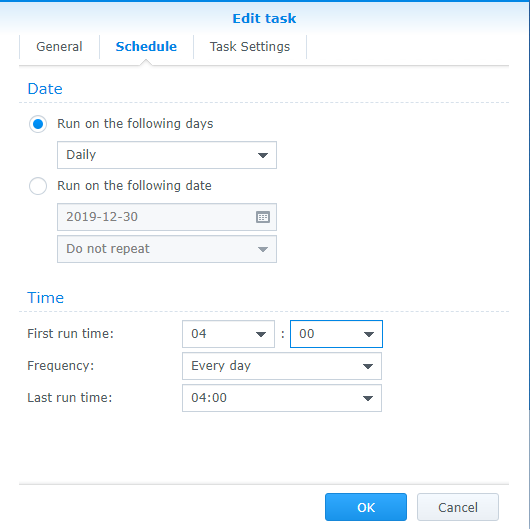Open the First run time minutes field

pos(336,334)
